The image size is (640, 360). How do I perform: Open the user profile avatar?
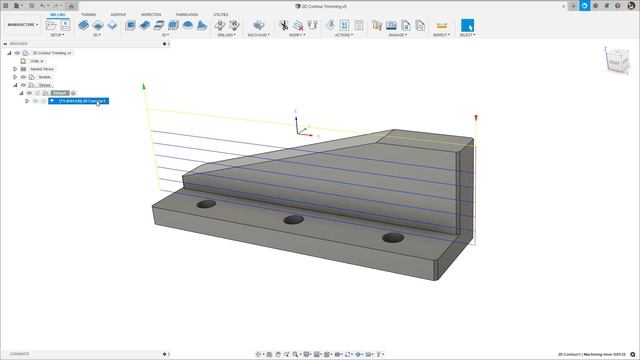pyautogui.click(x=631, y=6)
